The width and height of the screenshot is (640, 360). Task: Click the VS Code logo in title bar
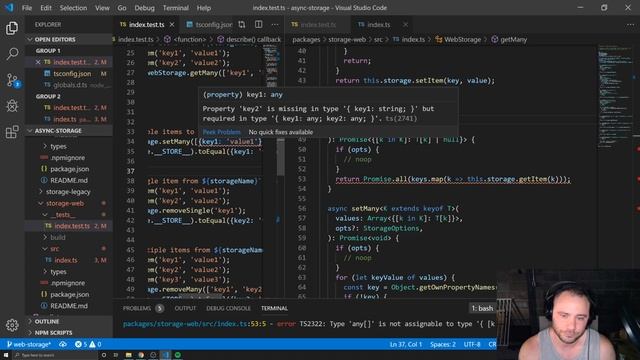point(9,8)
